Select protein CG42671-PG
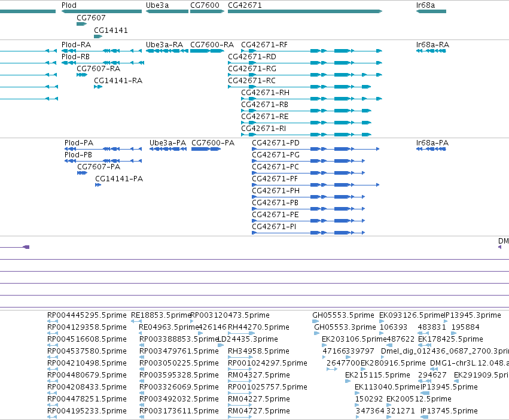The image size is (509, 420). pyautogui.click(x=276, y=154)
